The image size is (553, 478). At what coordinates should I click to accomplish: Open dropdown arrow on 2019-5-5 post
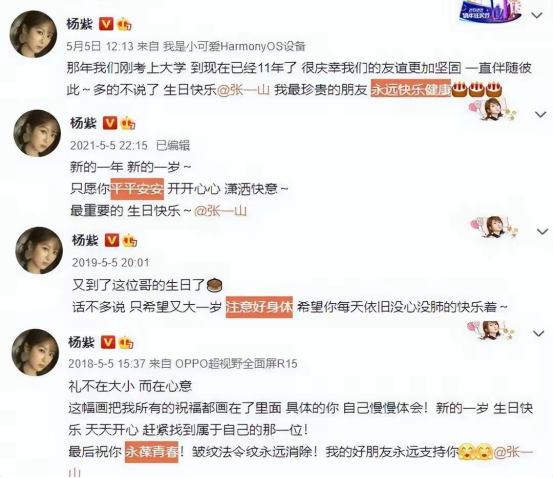[542, 232]
